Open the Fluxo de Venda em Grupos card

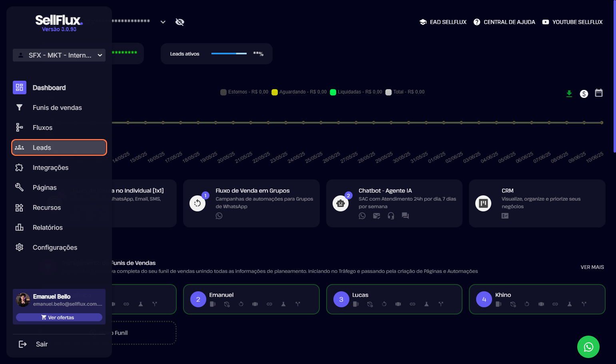(x=251, y=203)
